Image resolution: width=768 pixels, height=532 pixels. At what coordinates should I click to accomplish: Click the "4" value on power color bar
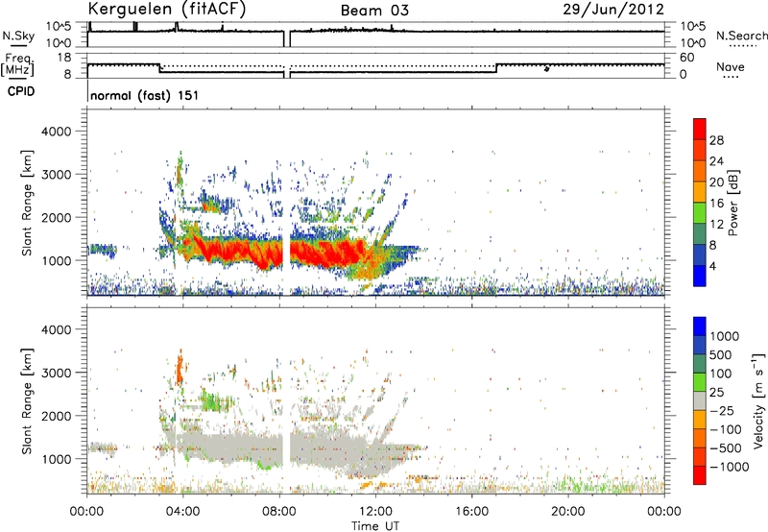[712, 266]
